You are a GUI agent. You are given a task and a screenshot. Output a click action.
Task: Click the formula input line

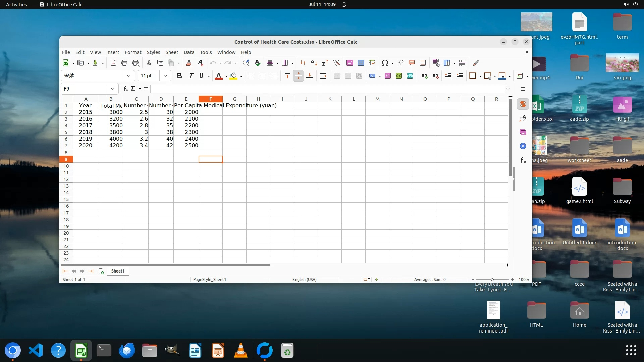(x=327, y=89)
